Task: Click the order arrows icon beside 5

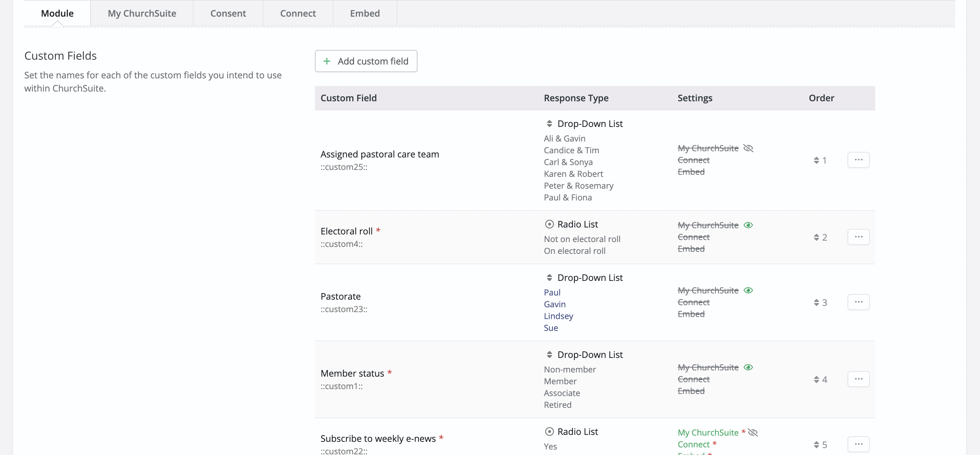Action: [x=816, y=444]
